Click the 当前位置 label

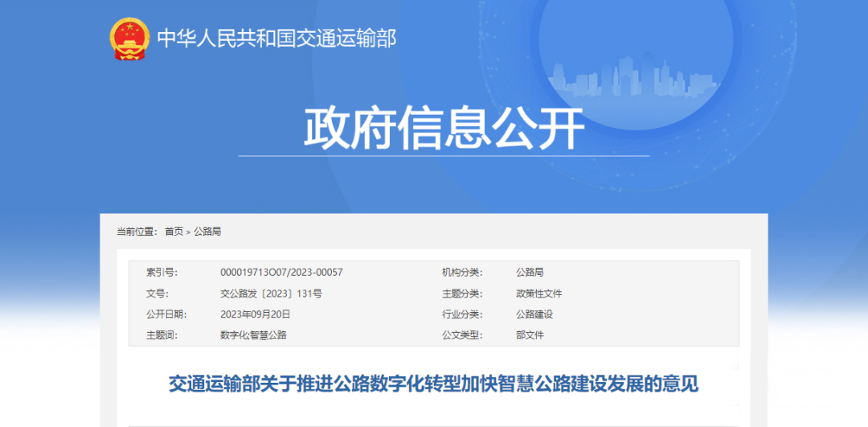point(137,232)
